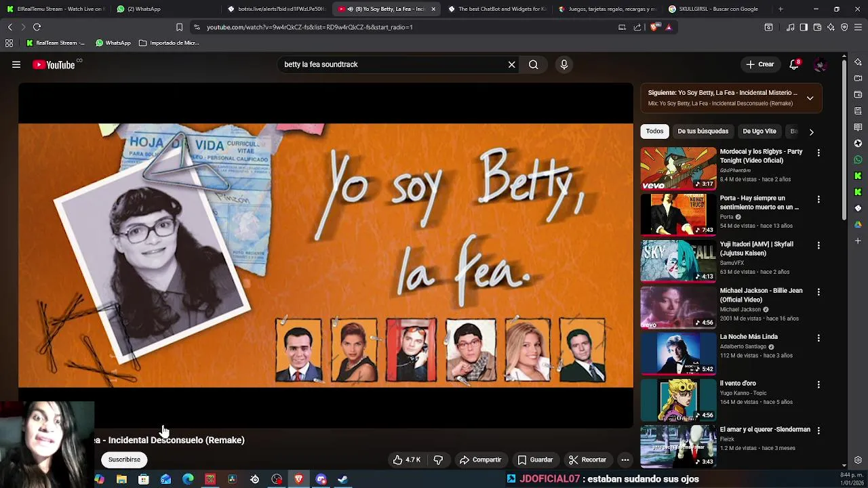Collapse the mix playlist panel chevron
Screen dimensions: 868x488
click(x=810, y=98)
